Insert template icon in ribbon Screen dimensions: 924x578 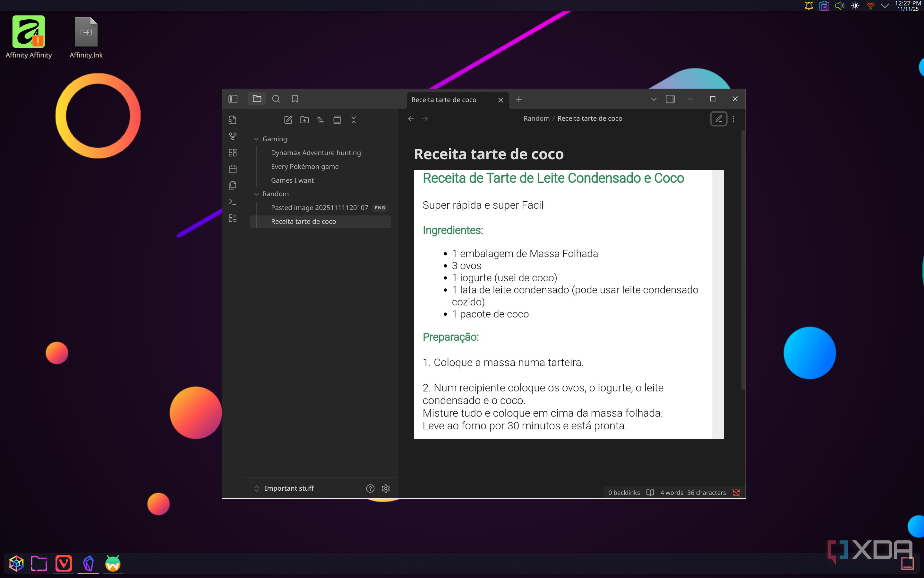coord(233,185)
